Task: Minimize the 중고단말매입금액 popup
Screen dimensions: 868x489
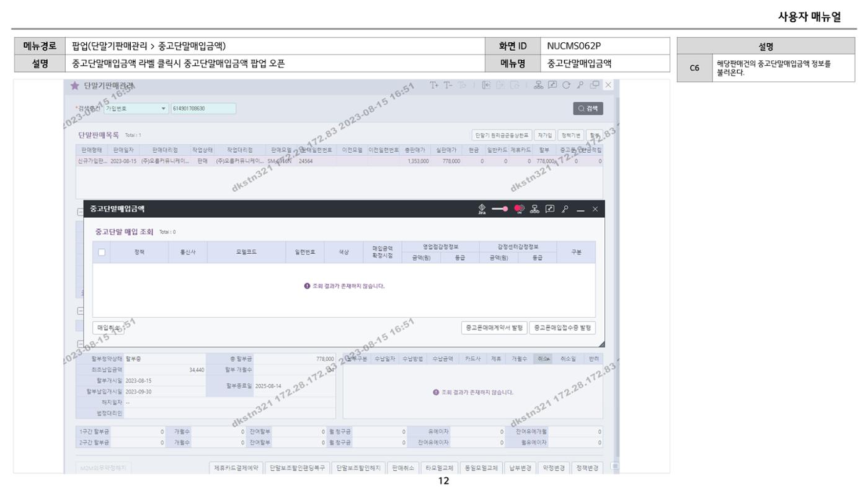Action: coord(579,210)
